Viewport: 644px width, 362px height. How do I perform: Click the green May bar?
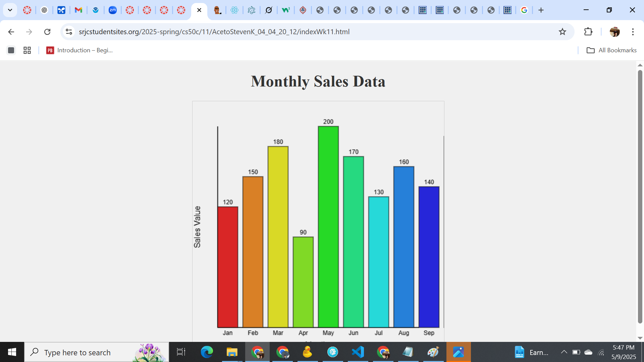pos(328,227)
